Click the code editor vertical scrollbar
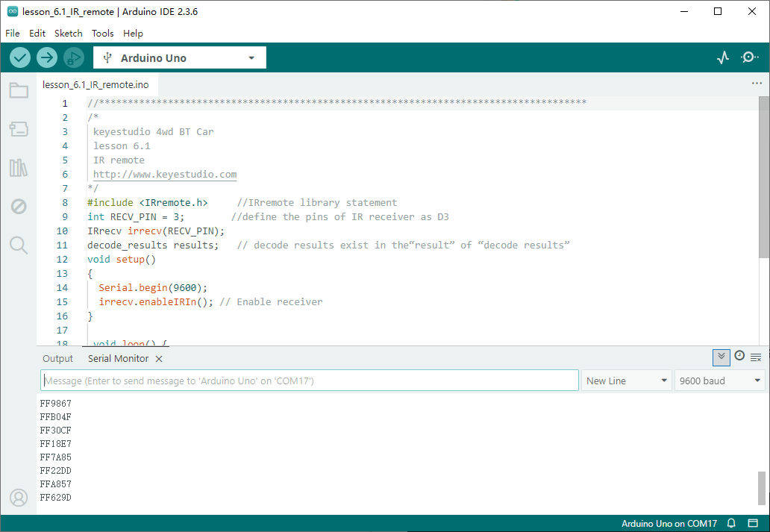Viewport: 770px width, 532px height. [763, 177]
